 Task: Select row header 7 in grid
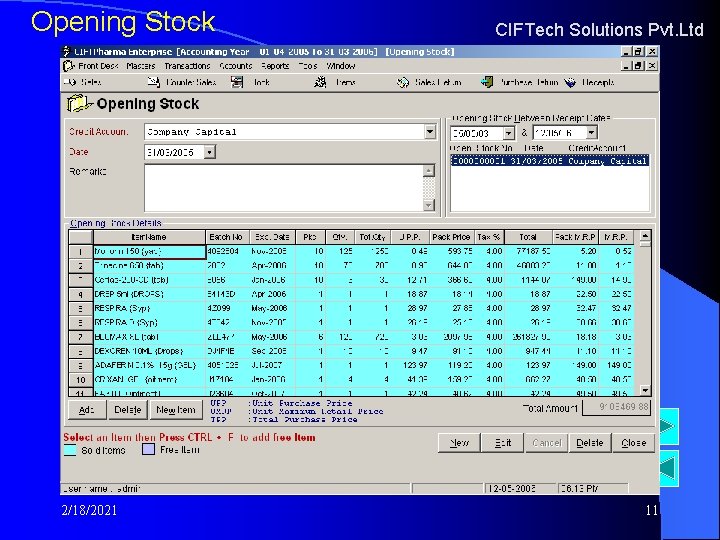(80, 337)
